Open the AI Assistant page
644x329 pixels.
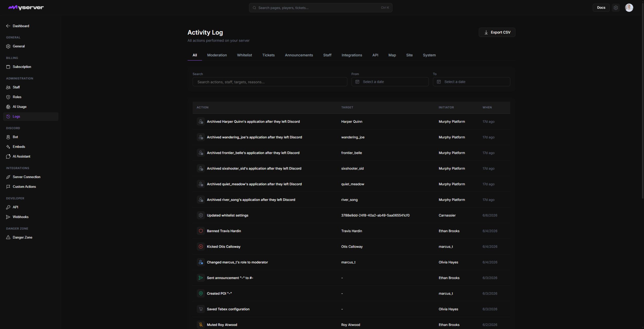(x=31, y=156)
